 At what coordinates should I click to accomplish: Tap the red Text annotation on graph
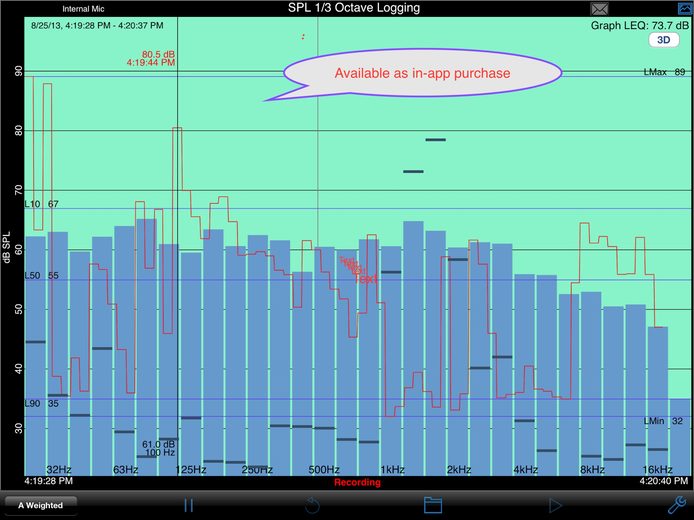[366, 279]
